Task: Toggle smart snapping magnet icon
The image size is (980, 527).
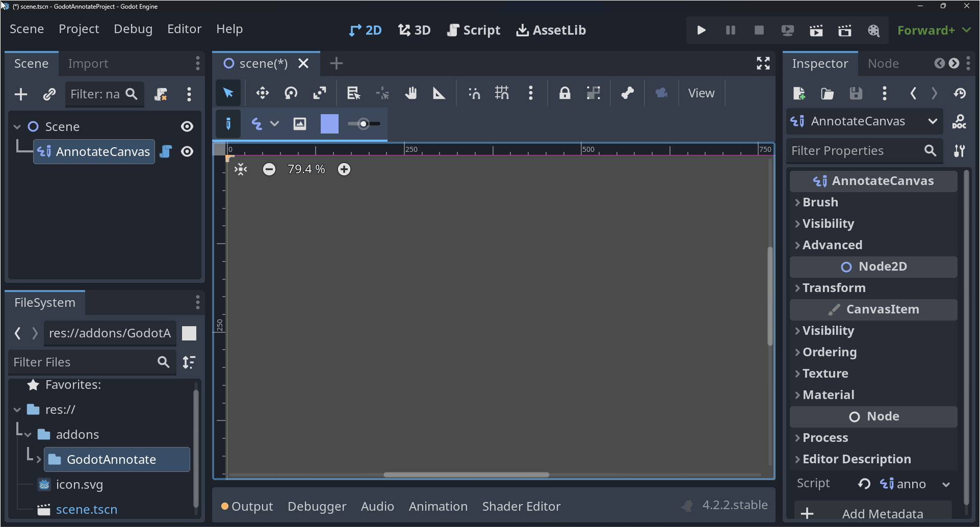Action: (x=474, y=93)
